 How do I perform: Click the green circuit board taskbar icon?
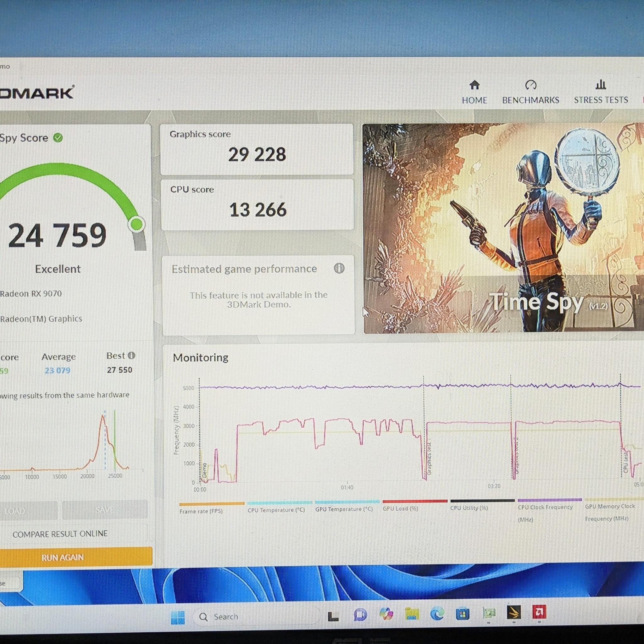point(489,613)
